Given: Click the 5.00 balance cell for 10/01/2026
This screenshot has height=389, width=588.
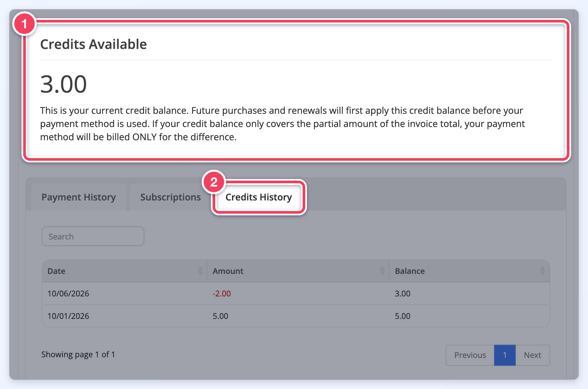Looking at the screenshot, I should 403,316.
